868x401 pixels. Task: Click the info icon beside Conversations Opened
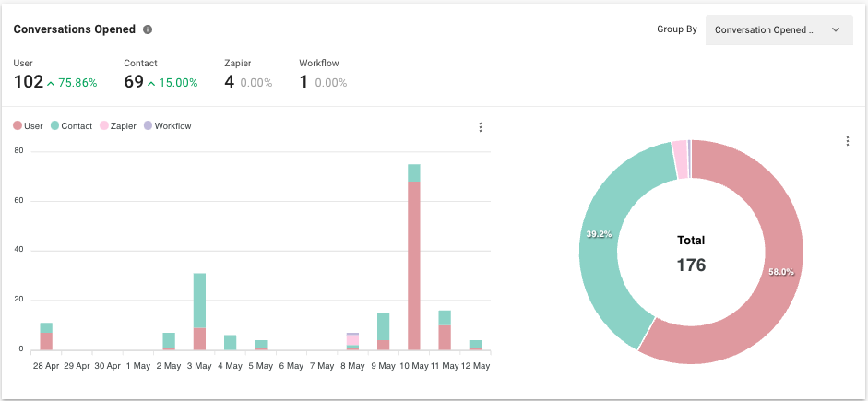pyautogui.click(x=148, y=29)
